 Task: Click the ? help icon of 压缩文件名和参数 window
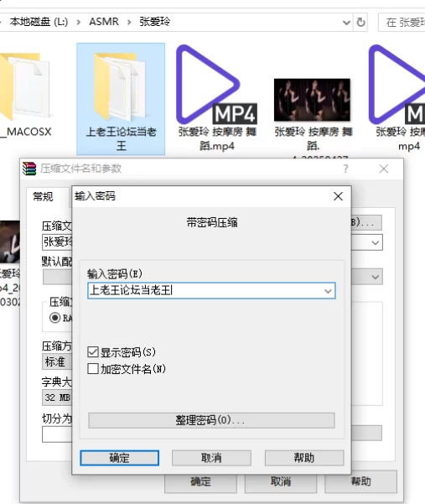tap(345, 169)
